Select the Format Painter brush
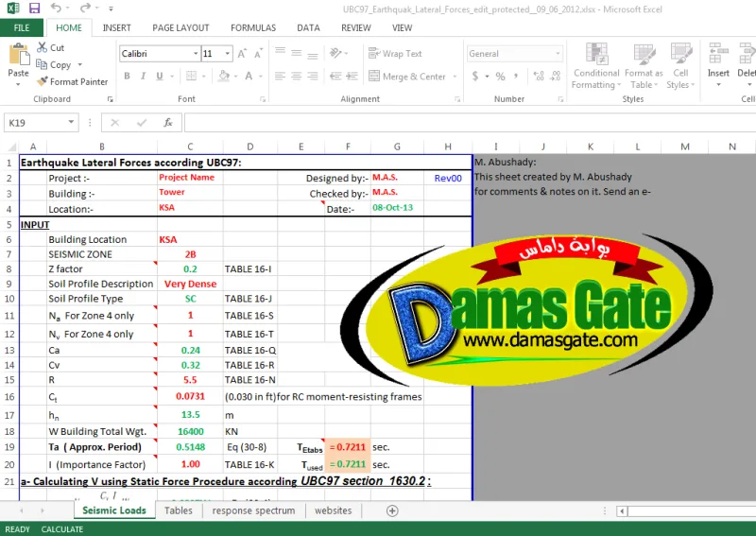The image size is (756, 536). 42,81
